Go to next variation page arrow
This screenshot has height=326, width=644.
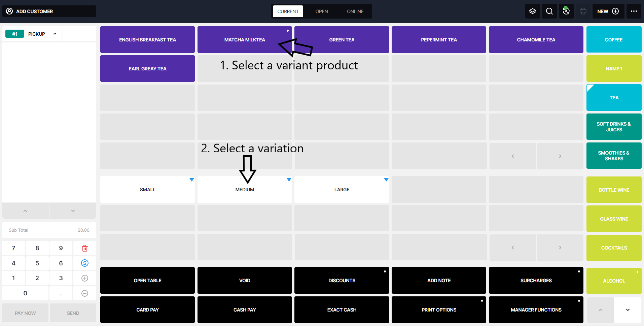(560, 248)
